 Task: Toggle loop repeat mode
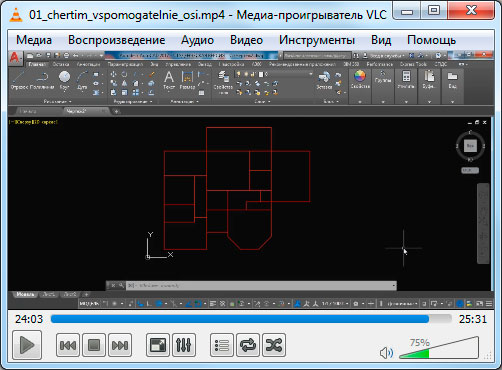click(x=248, y=345)
